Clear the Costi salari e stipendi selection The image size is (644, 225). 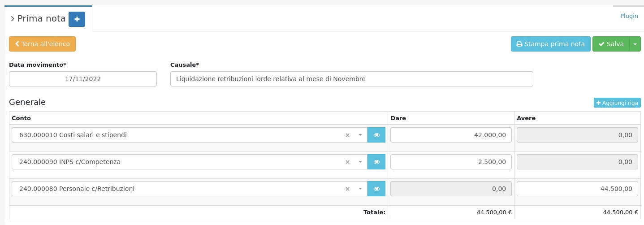pyautogui.click(x=347, y=135)
